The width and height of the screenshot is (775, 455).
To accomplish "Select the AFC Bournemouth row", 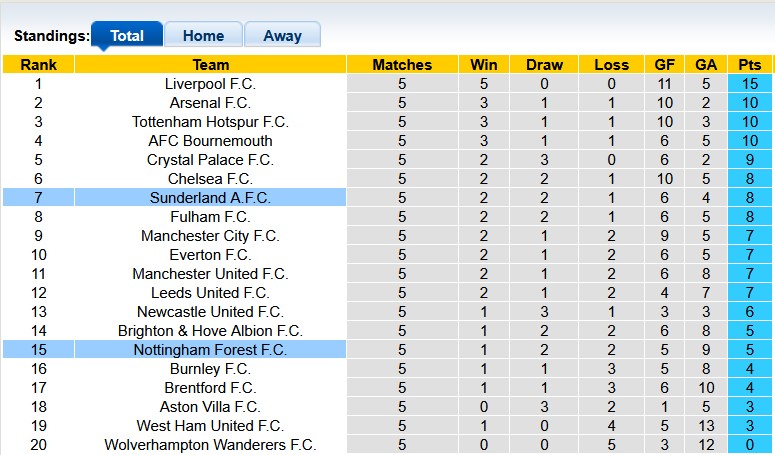I will click(210, 141).
